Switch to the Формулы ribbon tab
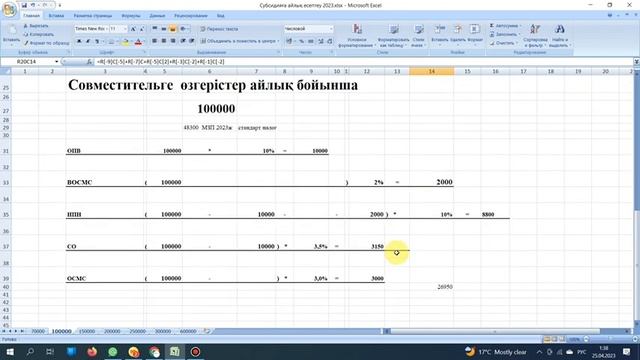Image resolution: width=640 pixels, height=360 pixels. pyautogui.click(x=131, y=16)
